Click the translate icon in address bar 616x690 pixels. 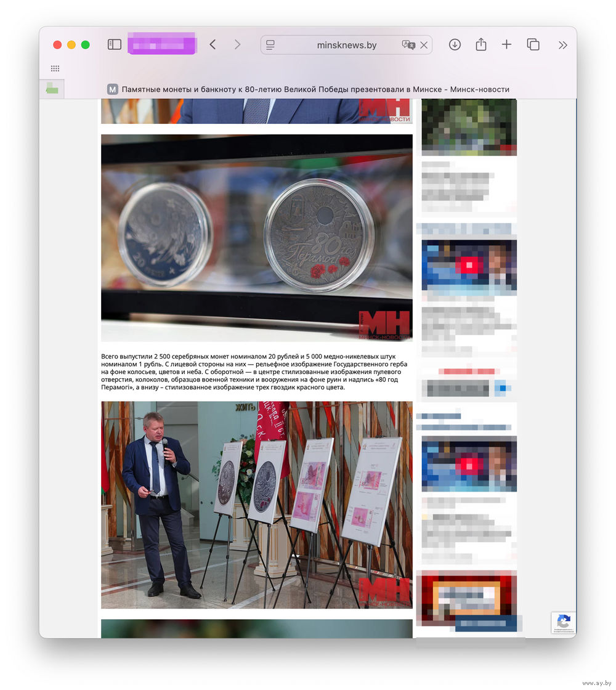pos(408,45)
